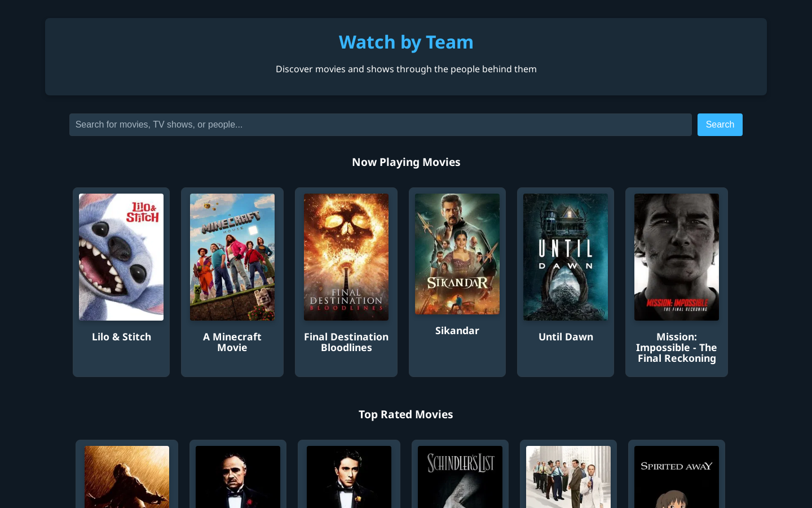Select the A Minecraft Movie title
812x508 pixels.
tap(232, 342)
